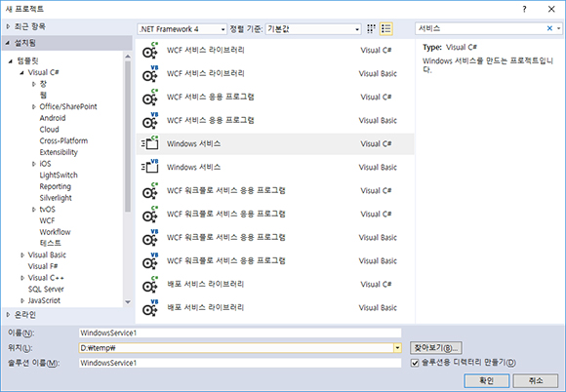Select Visual F# in tree
566x392 pixels.
pos(43,266)
